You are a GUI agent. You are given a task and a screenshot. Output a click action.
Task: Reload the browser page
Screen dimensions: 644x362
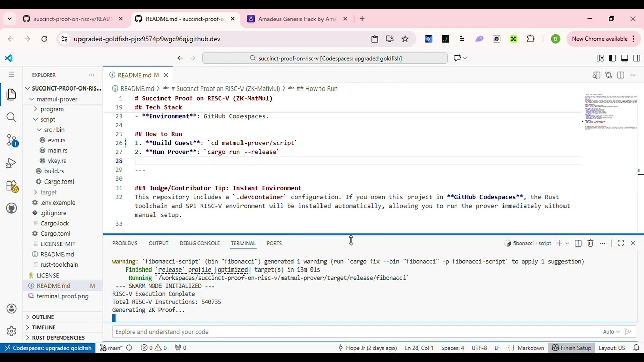pos(44,39)
